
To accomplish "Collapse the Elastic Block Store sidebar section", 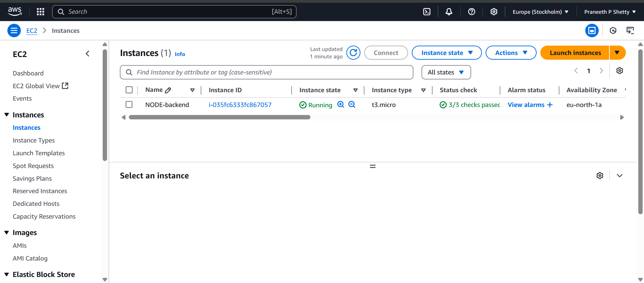I will [6, 274].
